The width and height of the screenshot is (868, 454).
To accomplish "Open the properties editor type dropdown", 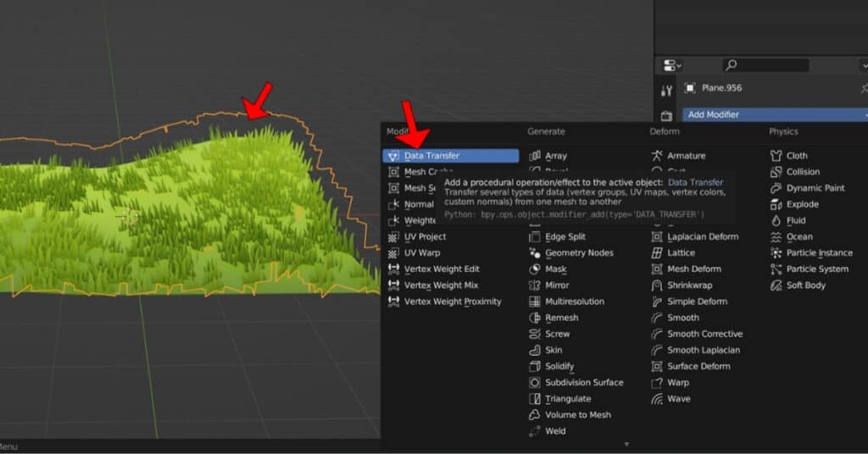I will tap(672, 66).
